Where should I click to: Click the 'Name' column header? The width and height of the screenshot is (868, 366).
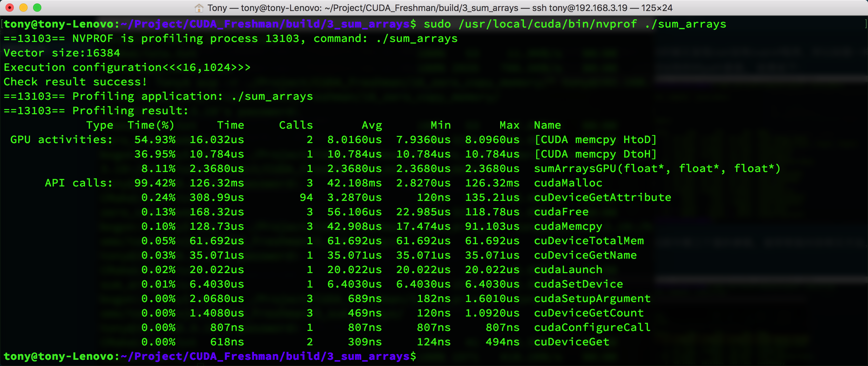click(x=547, y=125)
